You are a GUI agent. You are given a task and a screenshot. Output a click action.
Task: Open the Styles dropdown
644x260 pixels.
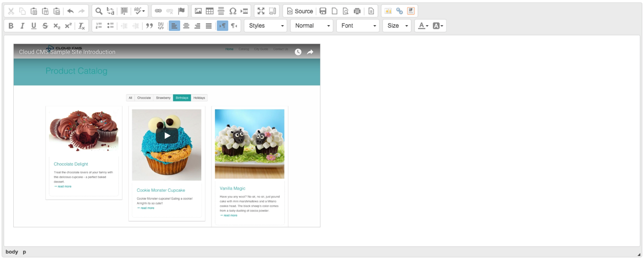(266, 26)
